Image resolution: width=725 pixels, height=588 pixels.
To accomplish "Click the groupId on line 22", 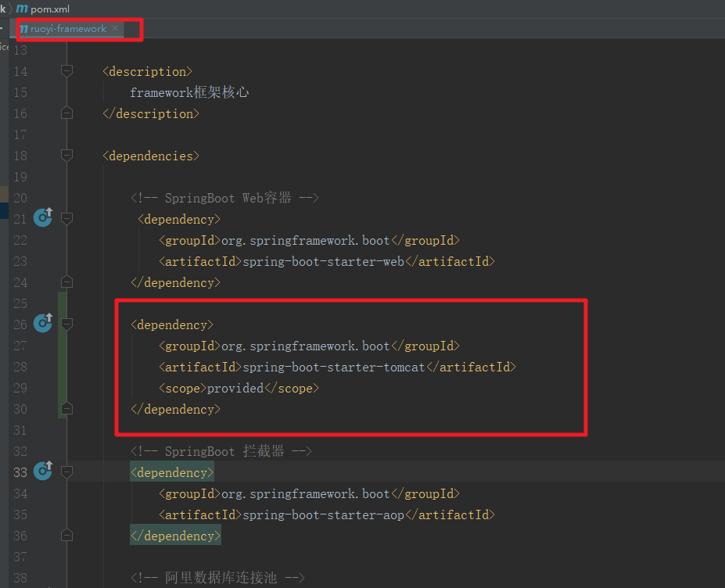I will [310, 240].
